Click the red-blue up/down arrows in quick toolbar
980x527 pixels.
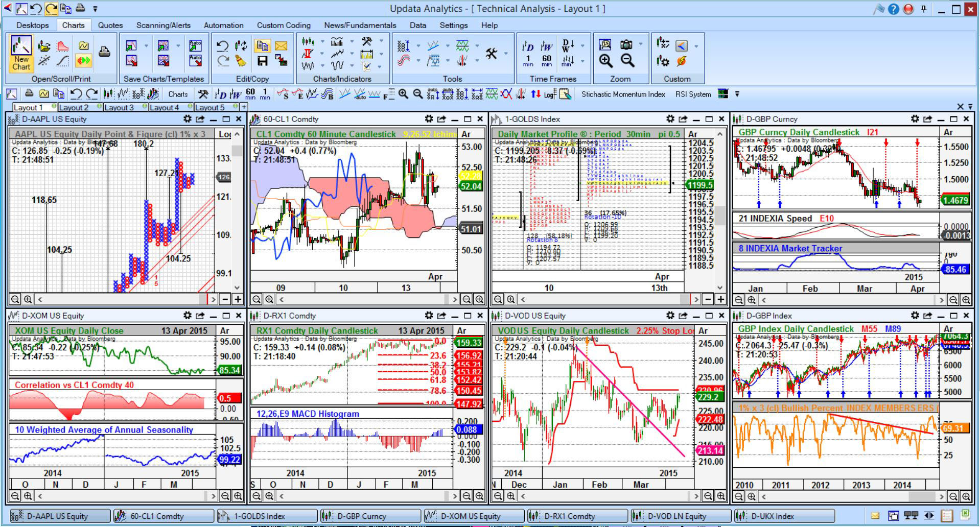pos(535,94)
